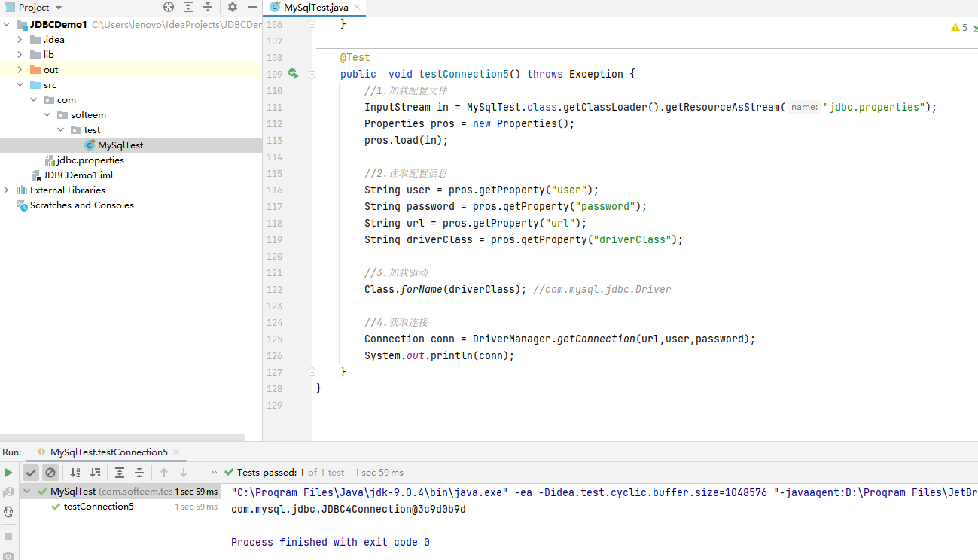Toggle fold marker at line 127

click(x=312, y=372)
